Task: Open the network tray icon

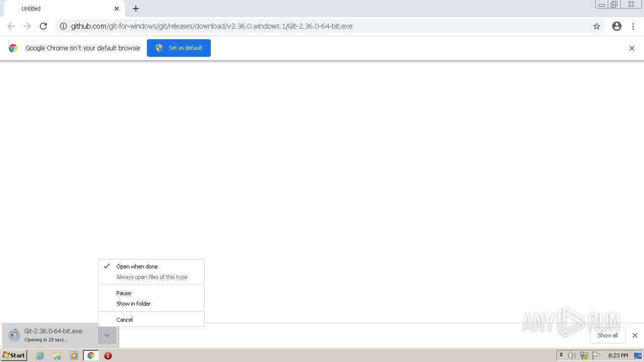Action: pos(584,355)
